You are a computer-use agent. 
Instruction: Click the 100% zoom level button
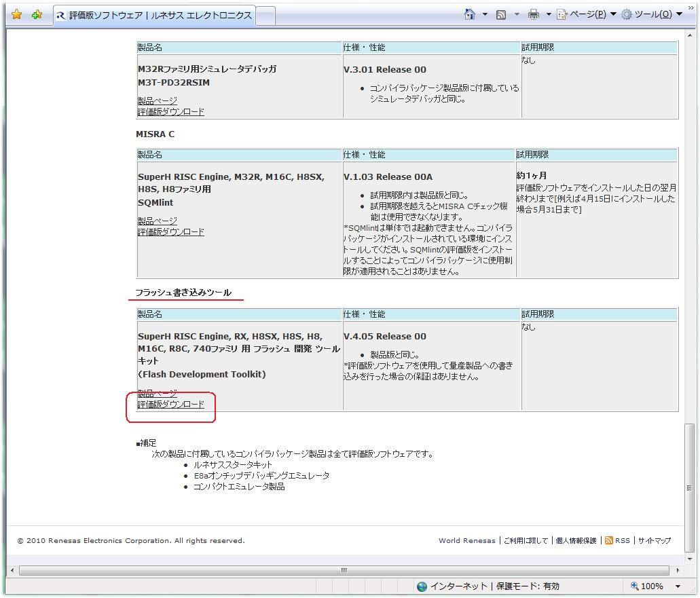(648, 586)
